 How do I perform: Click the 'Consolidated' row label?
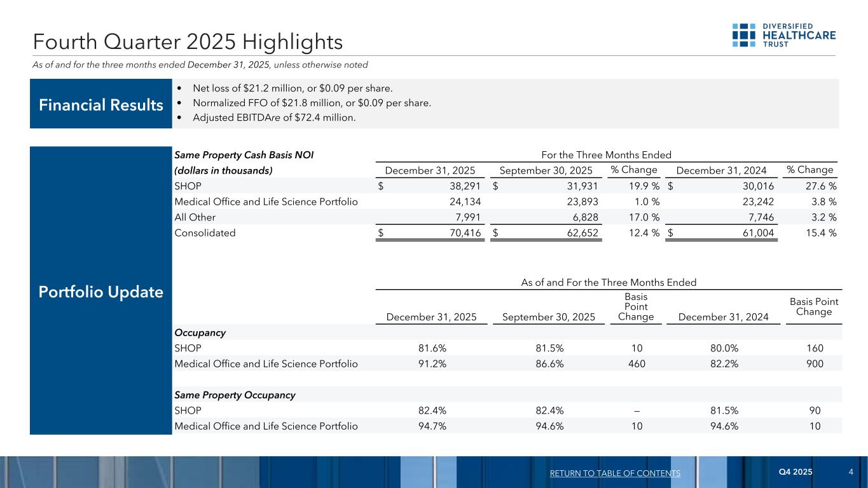click(x=205, y=233)
